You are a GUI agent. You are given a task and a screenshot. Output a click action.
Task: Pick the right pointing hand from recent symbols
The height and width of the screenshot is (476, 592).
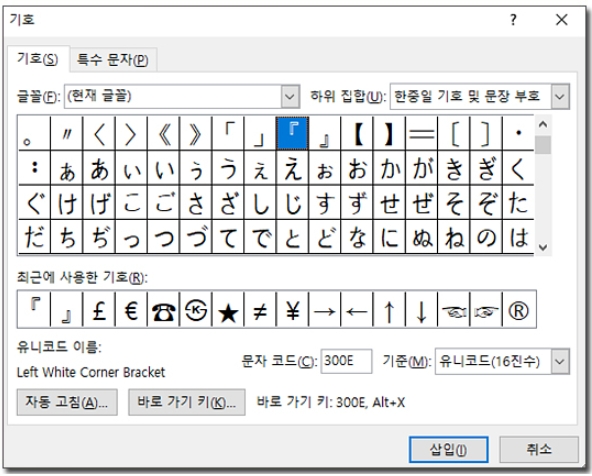(486, 310)
